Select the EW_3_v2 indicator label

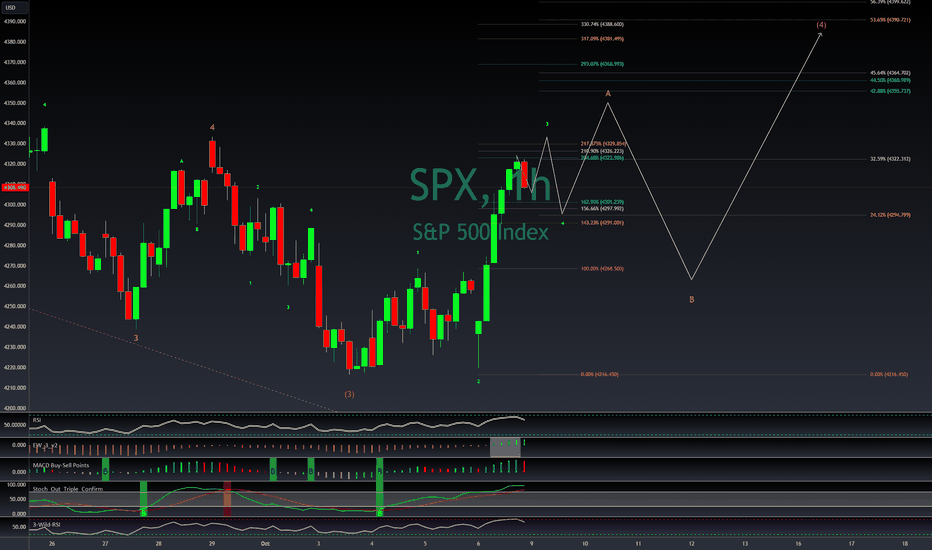tap(45, 445)
